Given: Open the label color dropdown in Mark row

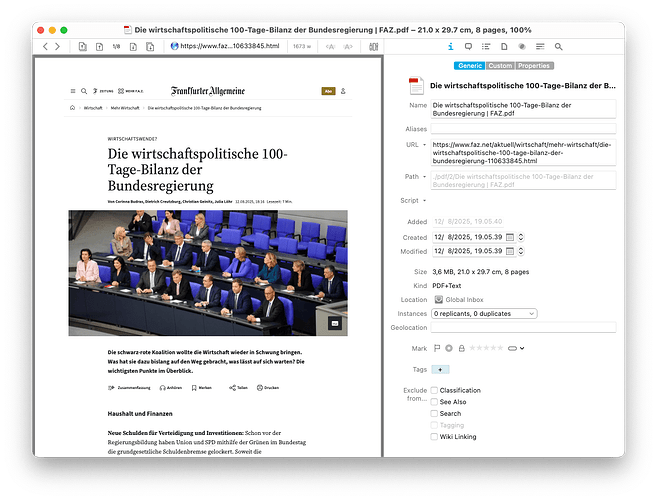Looking at the screenshot, I should click(516, 348).
